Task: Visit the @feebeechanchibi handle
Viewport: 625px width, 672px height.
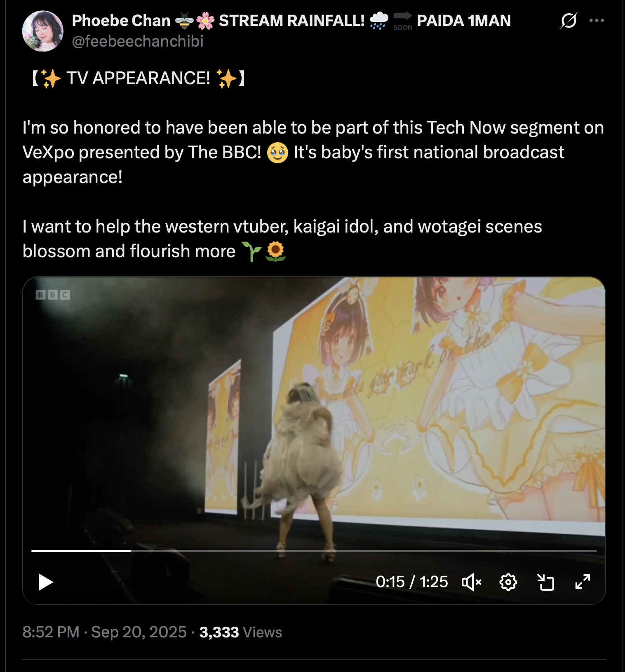Action: 138,41
